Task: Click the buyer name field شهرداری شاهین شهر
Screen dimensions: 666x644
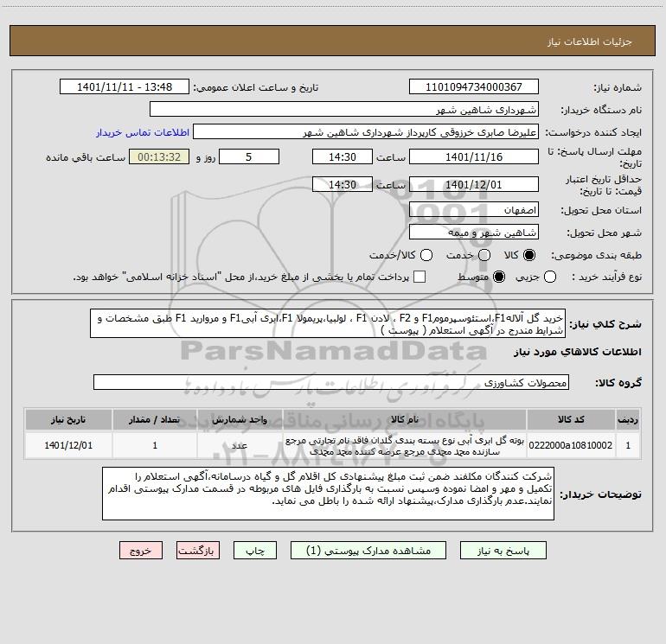Action: (x=344, y=110)
